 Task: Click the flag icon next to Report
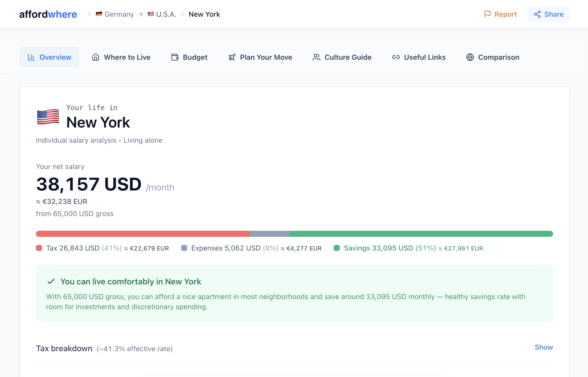(x=487, y=14)
